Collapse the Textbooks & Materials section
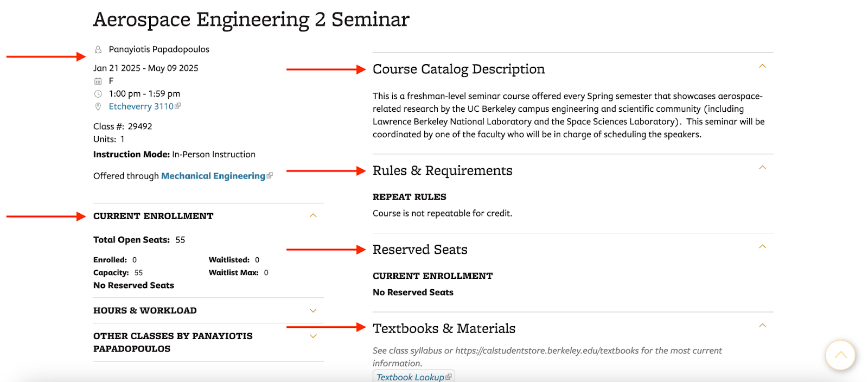The image size is (868, 382). (x=762, y=325)
